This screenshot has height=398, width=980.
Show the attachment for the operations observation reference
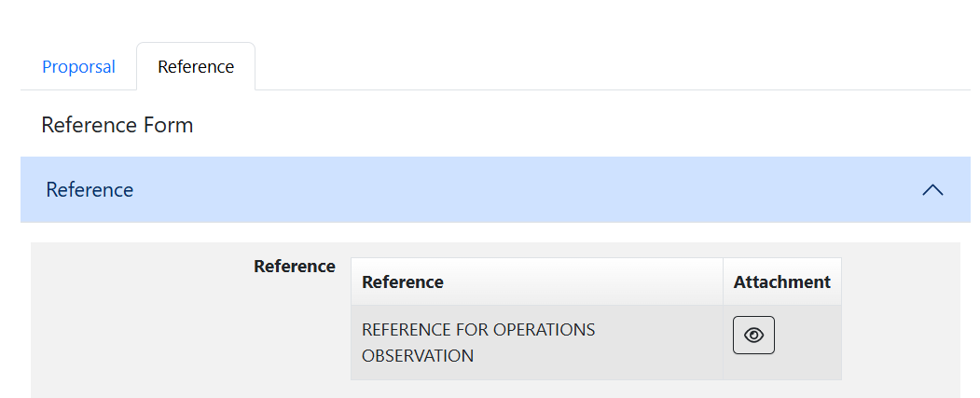(753, 336)
